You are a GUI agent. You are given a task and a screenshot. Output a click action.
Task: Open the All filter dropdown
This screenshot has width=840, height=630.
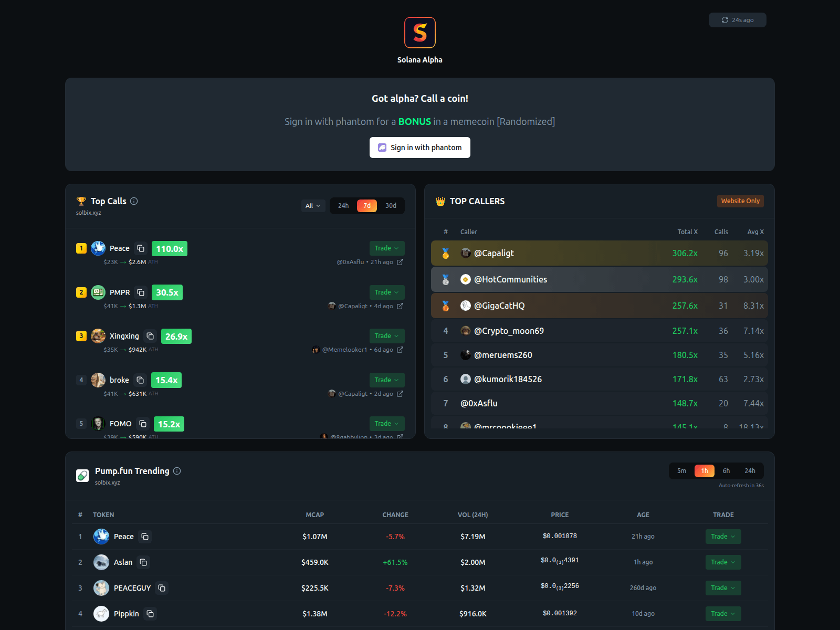coord(312,205)
